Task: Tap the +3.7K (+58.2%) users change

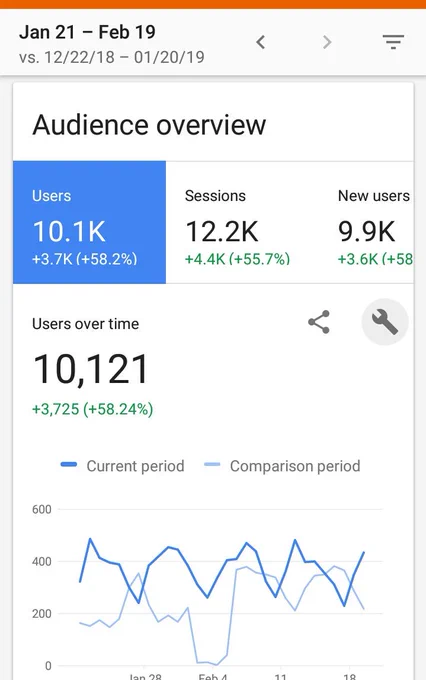Action: (85, 259)
